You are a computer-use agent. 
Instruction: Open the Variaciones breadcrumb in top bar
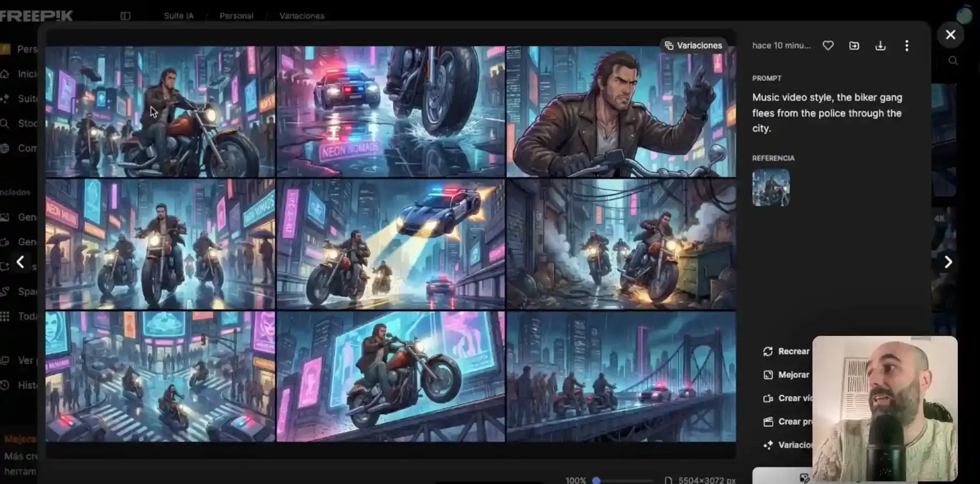coord(302,16)
